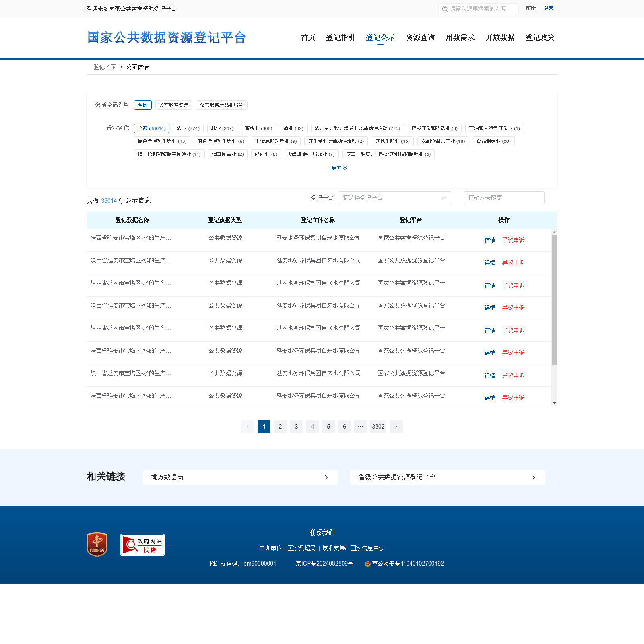Viewport: 644px width, 644px height.
Task: Click the pagination ellipsis button
Action: (361, 427)
